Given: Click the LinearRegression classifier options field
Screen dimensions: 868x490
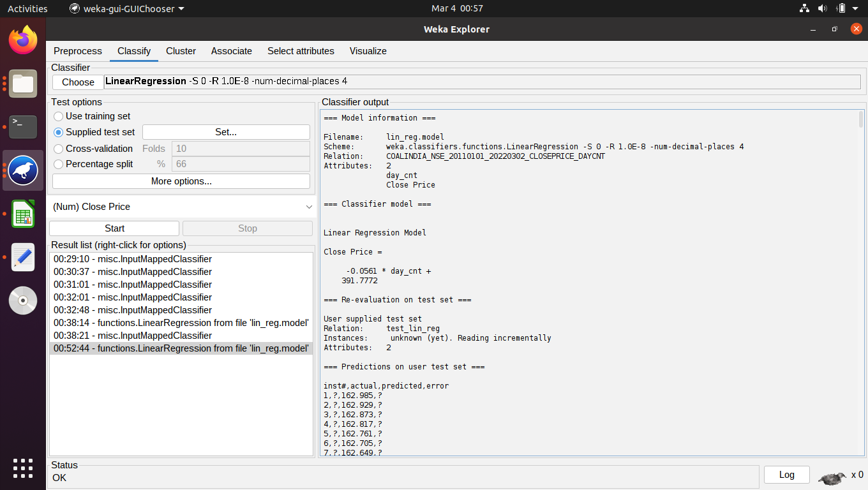Looking at the screenshot, I should pos(483,82).
